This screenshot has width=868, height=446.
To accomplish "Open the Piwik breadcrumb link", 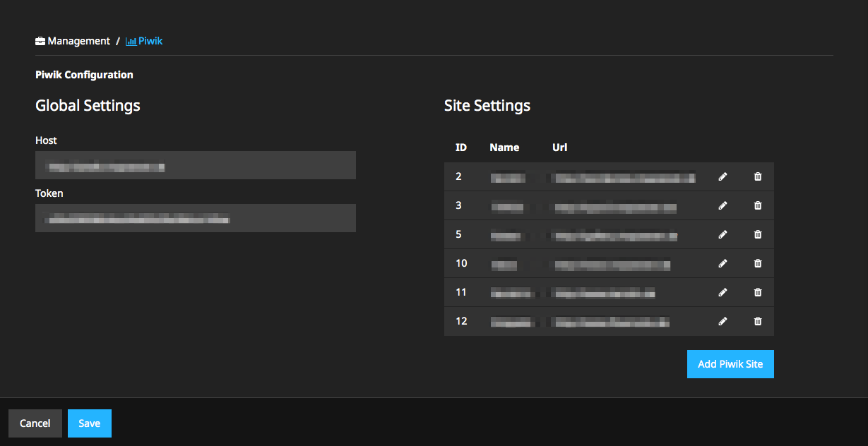I will (144, 41).
